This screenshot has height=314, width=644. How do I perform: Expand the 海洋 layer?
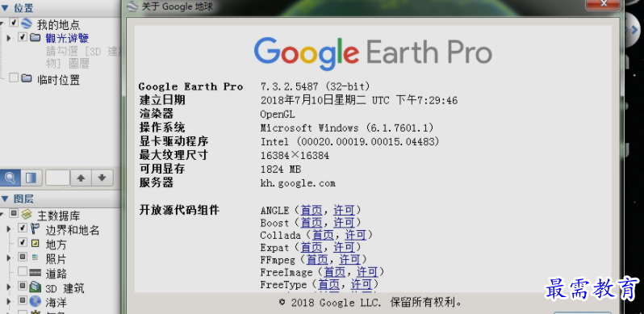click(9, 301)
